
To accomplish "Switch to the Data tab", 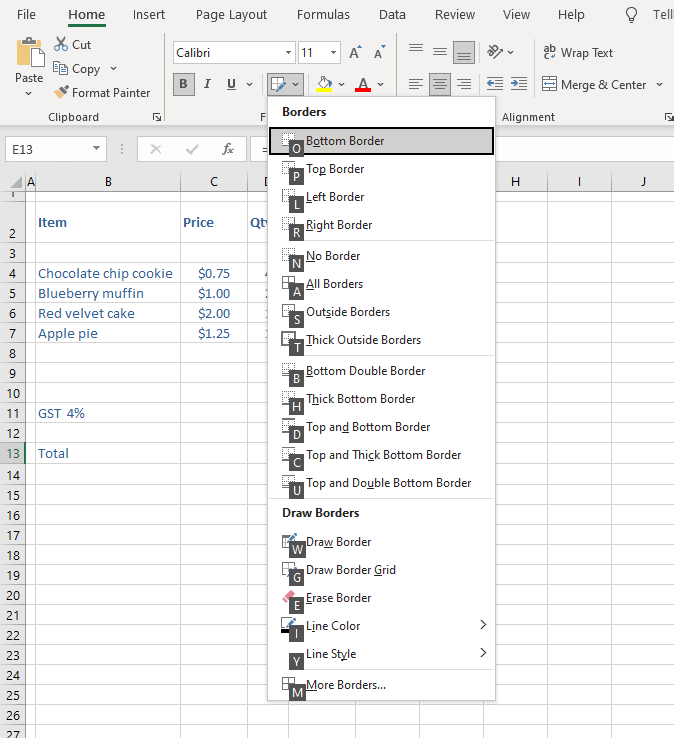I will point(392,15).
